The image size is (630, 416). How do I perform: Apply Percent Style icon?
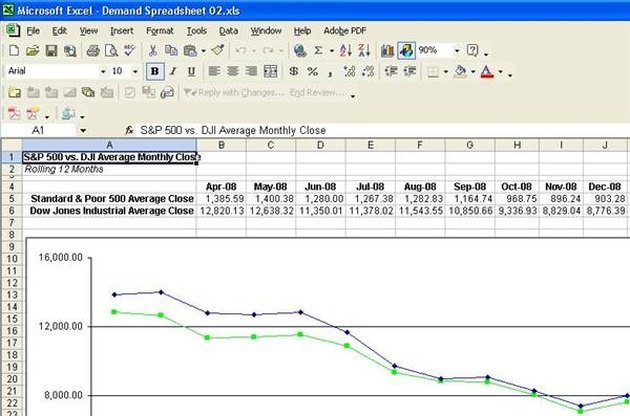(x=312, y=72)
